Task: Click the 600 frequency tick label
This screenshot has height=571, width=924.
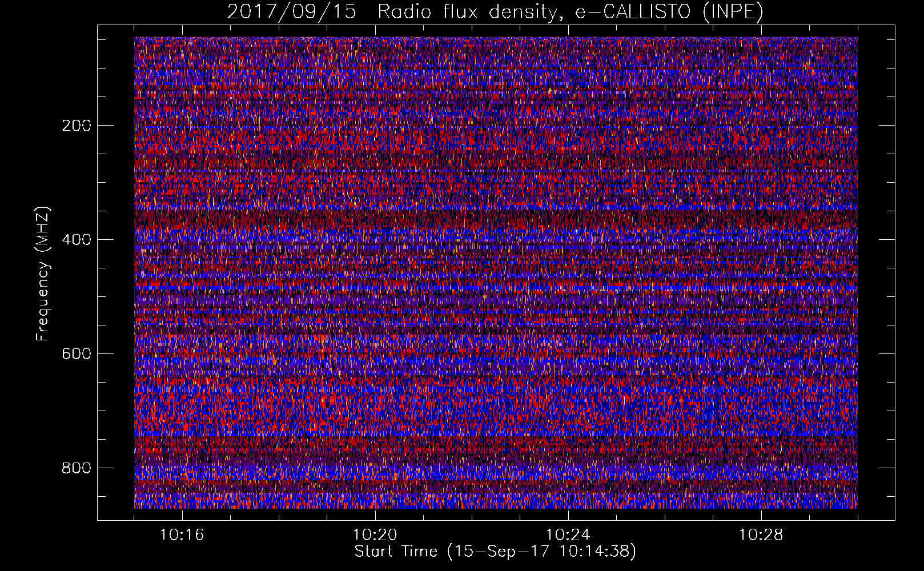Action: tap(77, 354)
